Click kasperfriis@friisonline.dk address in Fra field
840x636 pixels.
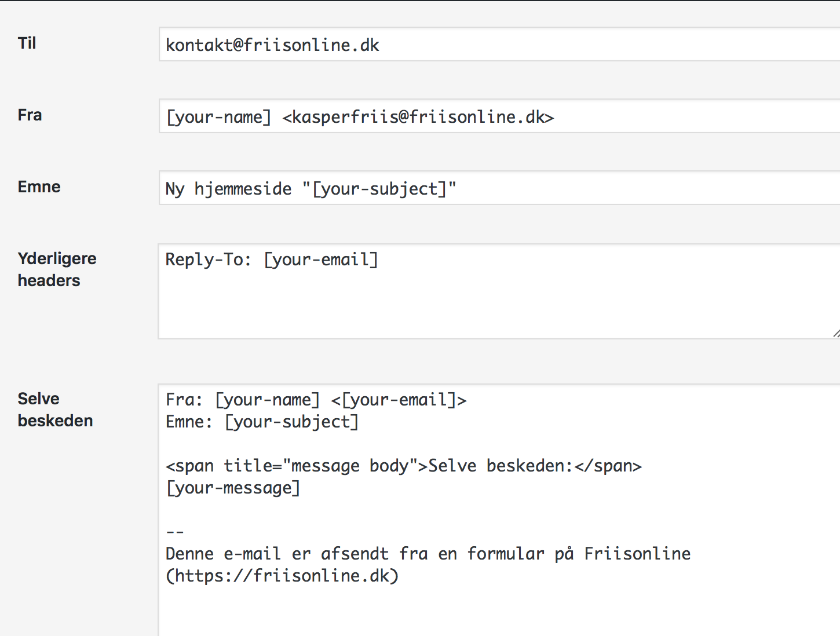pos(418,117)
